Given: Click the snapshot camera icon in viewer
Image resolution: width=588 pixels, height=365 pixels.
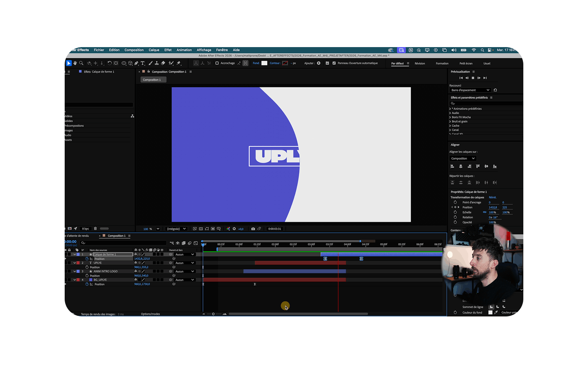Looking at the screenshot, I should click(253, 229).
